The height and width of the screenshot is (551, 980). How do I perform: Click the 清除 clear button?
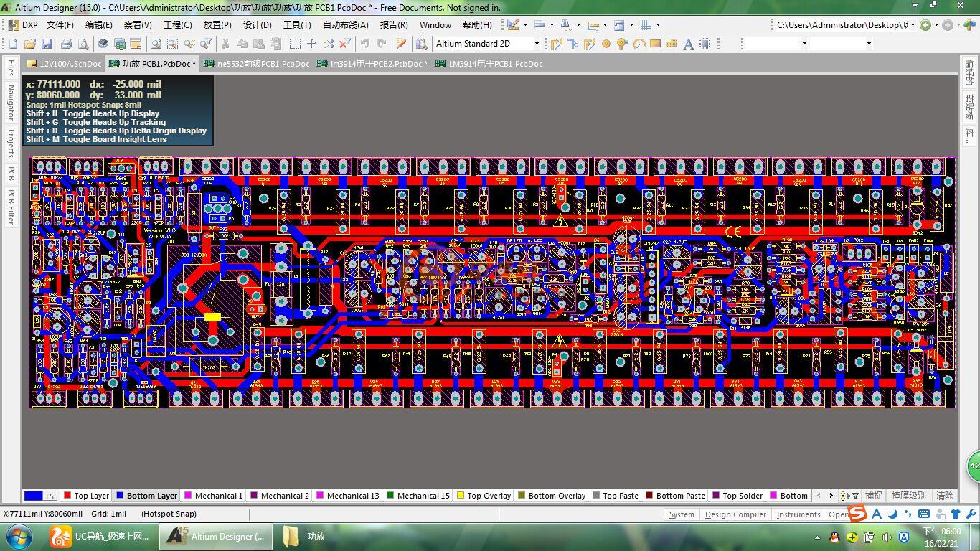click(x=946, y=496)
